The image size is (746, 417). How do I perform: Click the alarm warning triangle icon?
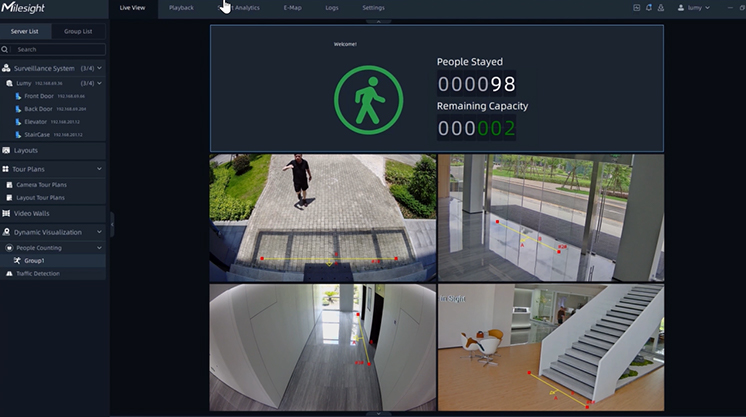click(x=661, y=8)
